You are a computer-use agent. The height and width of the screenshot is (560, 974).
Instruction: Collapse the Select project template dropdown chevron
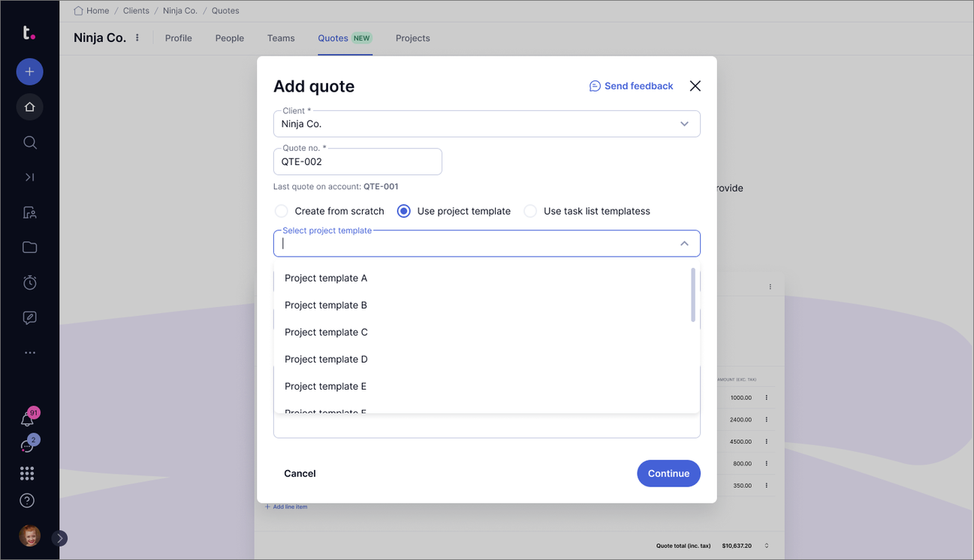(684, 243)
